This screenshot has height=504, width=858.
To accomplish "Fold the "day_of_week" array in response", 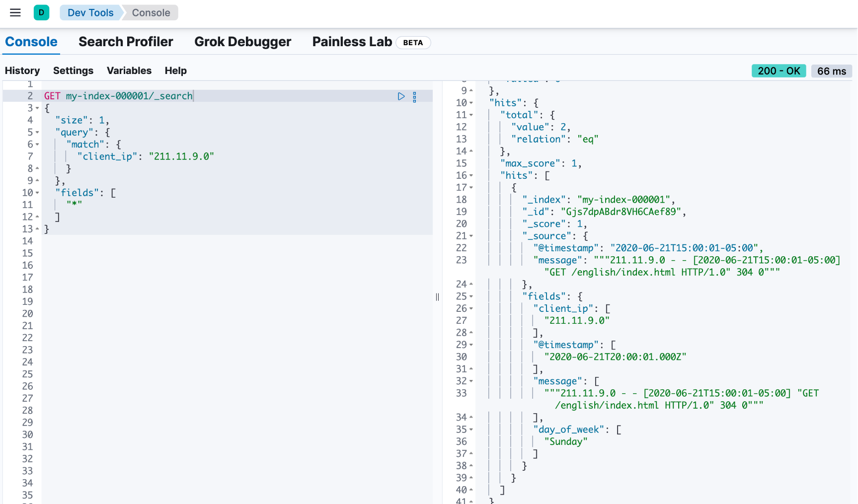I will [471, 430].
